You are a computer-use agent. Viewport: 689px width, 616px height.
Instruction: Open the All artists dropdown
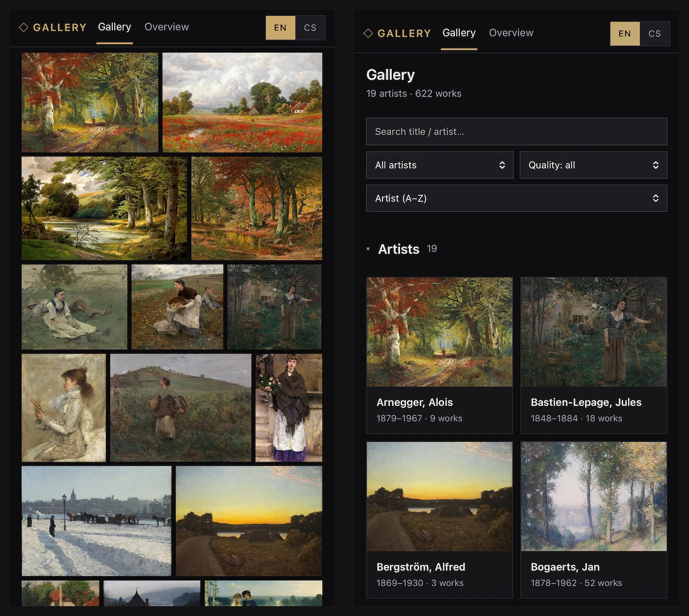[x=440, y=165]
